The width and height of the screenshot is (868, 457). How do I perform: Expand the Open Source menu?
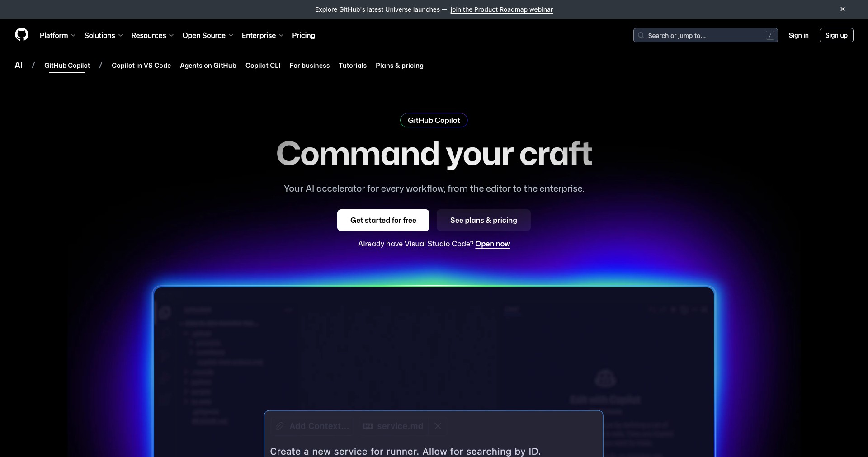click(x=208, y=35)
